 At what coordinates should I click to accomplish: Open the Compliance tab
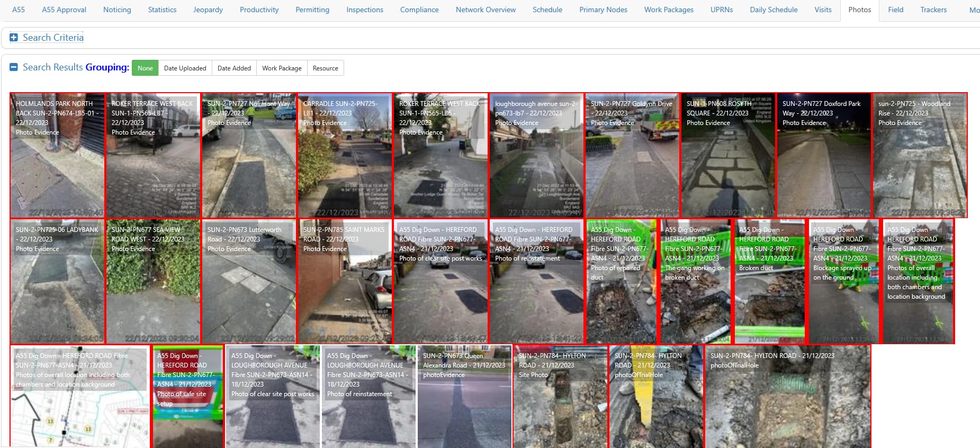pos(419,10)
